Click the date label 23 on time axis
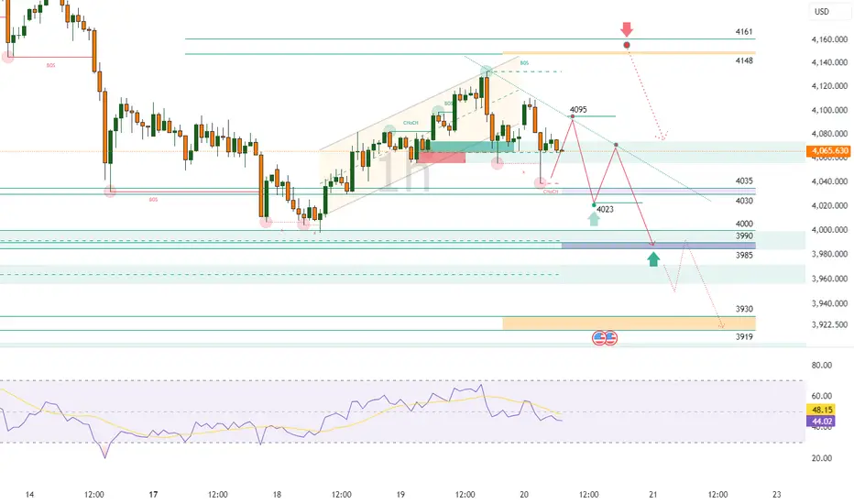The height and width of the screenshot is (504, 854). [x=776, y=495]
